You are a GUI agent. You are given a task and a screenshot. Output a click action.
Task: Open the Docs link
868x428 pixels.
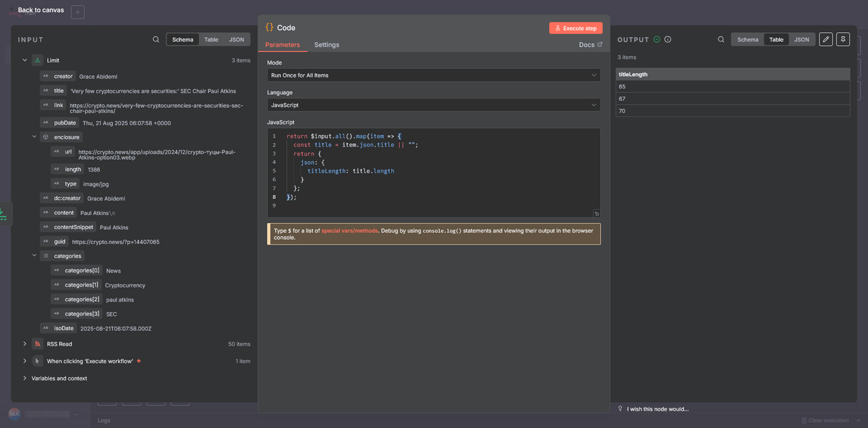tap(590, 45)
